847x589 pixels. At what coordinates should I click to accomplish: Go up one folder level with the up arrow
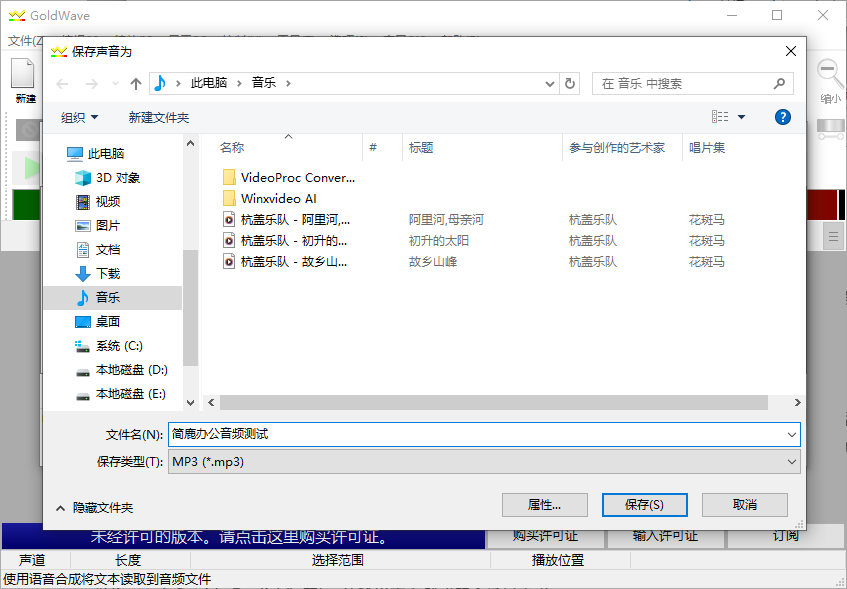coord(135,83)
